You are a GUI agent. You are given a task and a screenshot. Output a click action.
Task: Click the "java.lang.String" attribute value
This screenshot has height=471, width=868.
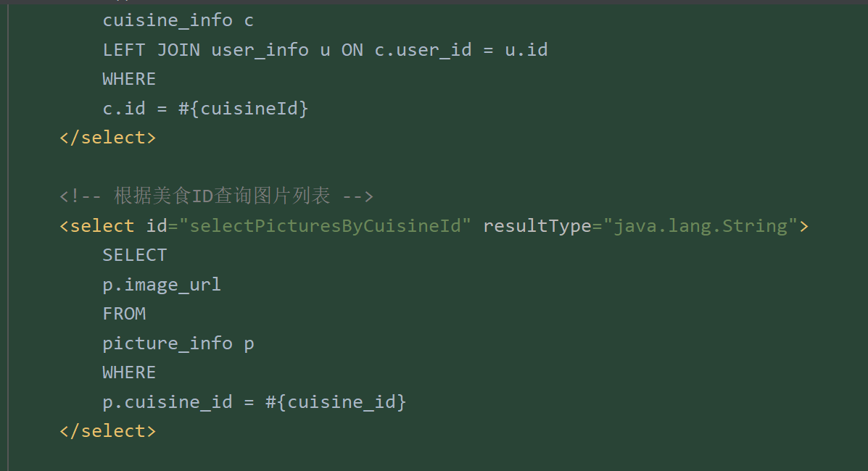pos(700,226)
